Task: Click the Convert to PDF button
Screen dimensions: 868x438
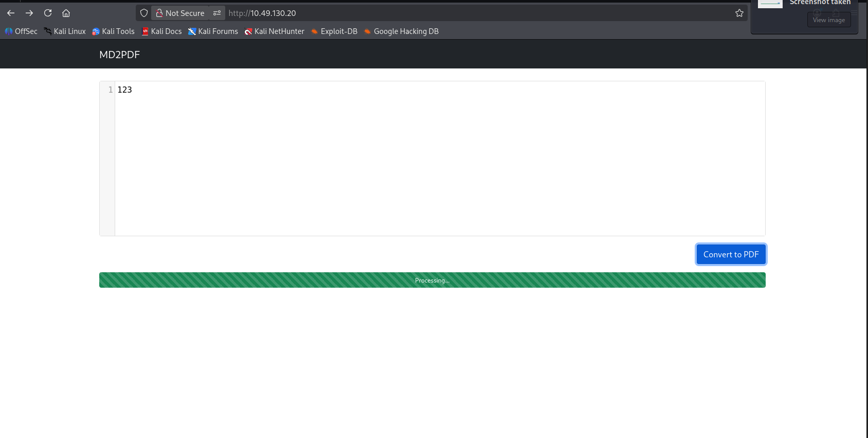Action: [731, 254]
